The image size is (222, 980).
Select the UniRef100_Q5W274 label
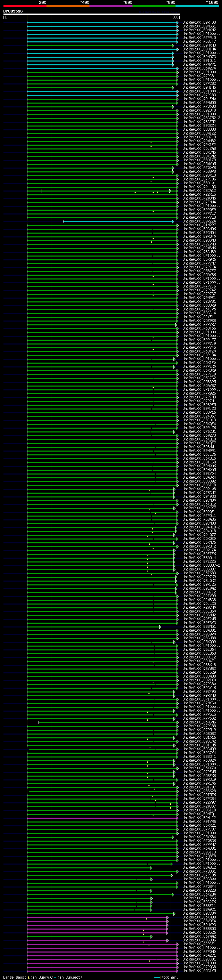(x=199, y=68)
